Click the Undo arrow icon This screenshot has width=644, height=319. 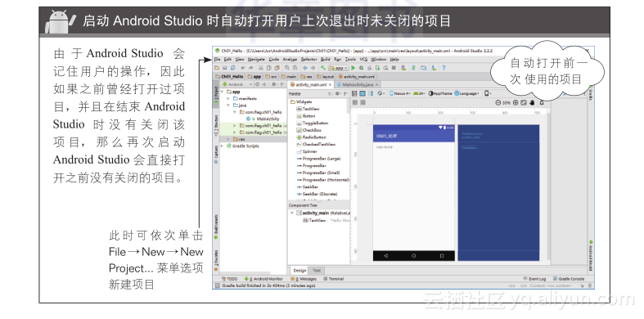click(243, 68)
